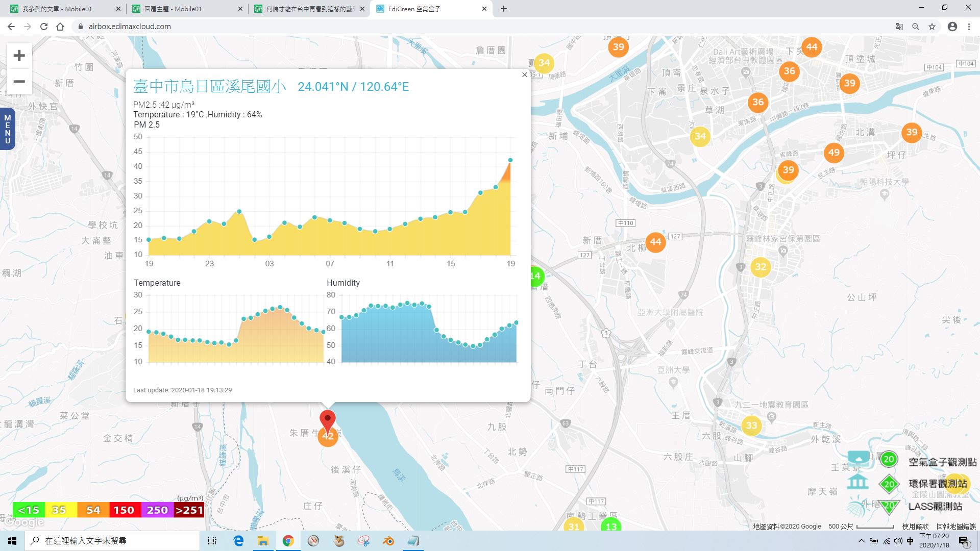Image resolution: width=980 pixels, height=551 pixels.
Task: Toggle 環保署觀測站 building layer icon
Action: pyautogui.click(x=858, y=481)
